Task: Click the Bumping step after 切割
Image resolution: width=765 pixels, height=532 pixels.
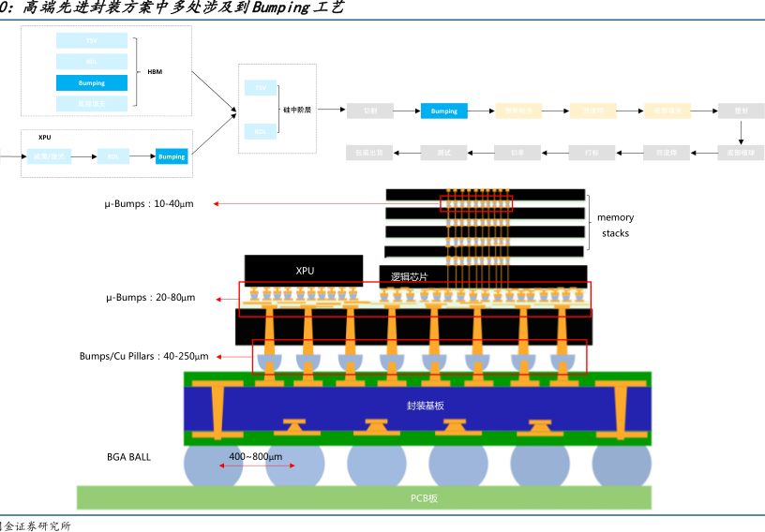Action: 444,111
